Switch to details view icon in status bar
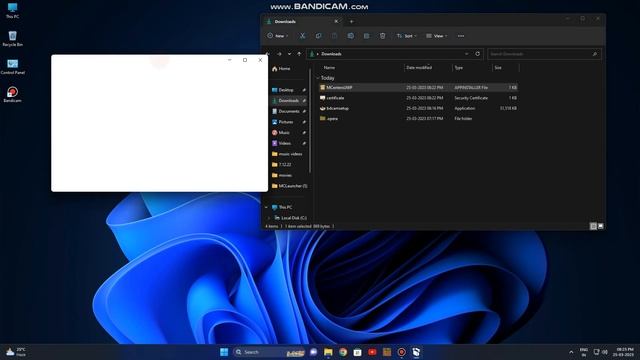The height and width of the screenshot is (360, 640). [x=593, y=226]
